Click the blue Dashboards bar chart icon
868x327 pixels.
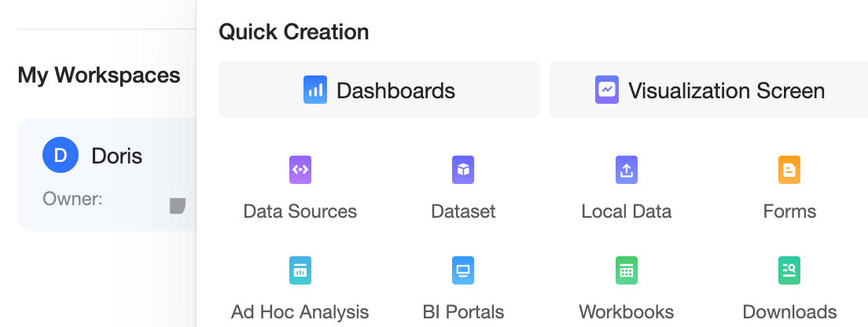(315, 90)
